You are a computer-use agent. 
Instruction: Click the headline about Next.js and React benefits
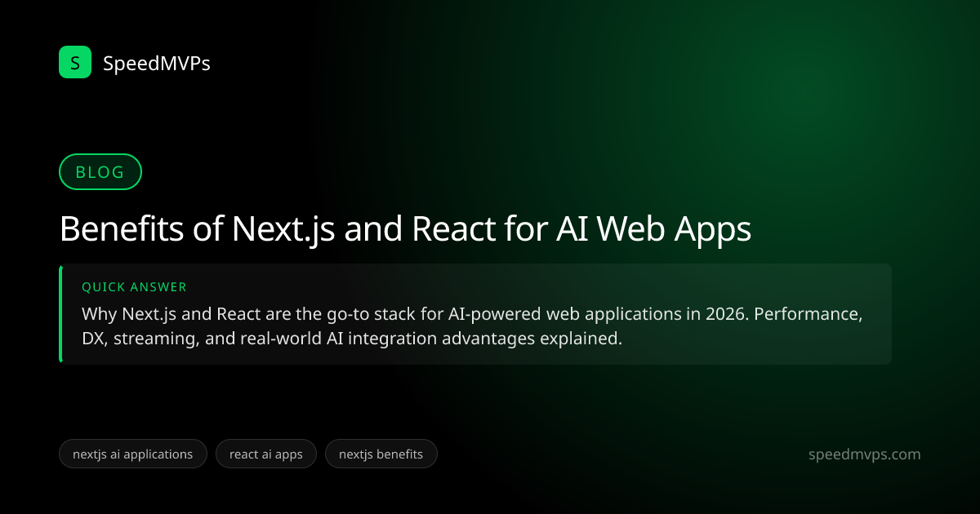405,229
